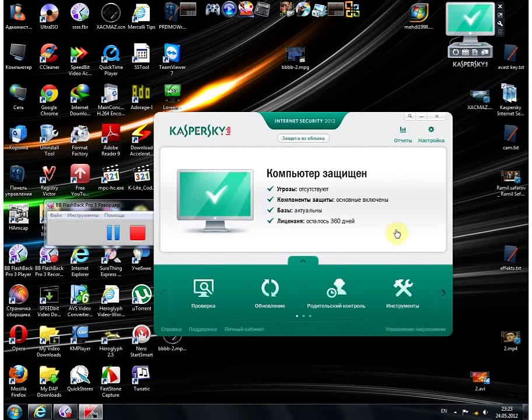The image size is (532, 420).
Task: Switch to Kaspersky from the taskbar
Action: point(90,411)
